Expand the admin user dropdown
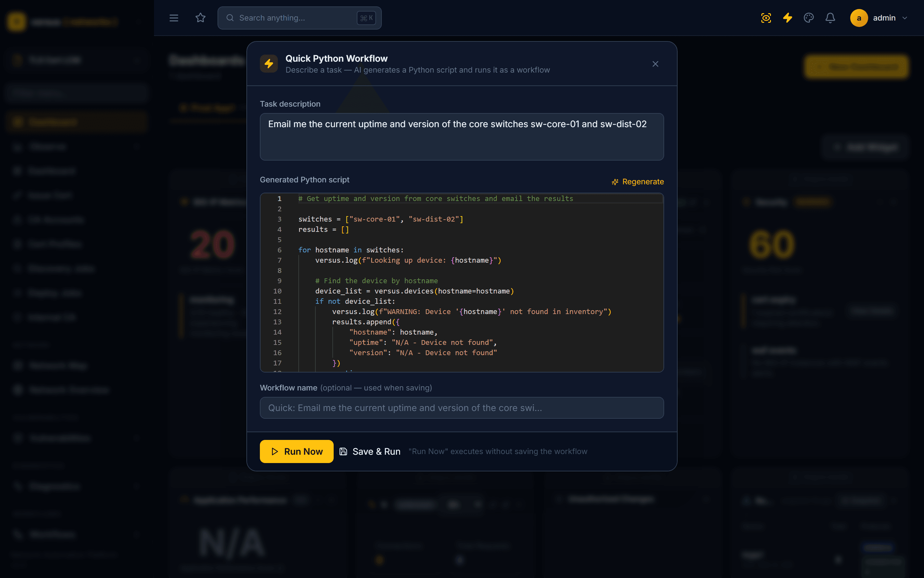Viewport: 924px width, 578px height. (904, 18)
